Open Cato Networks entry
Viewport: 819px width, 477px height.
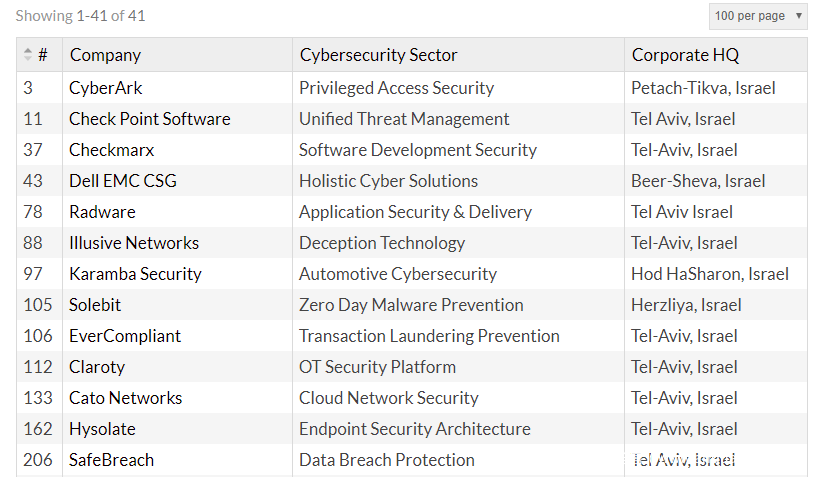point(125,398)
